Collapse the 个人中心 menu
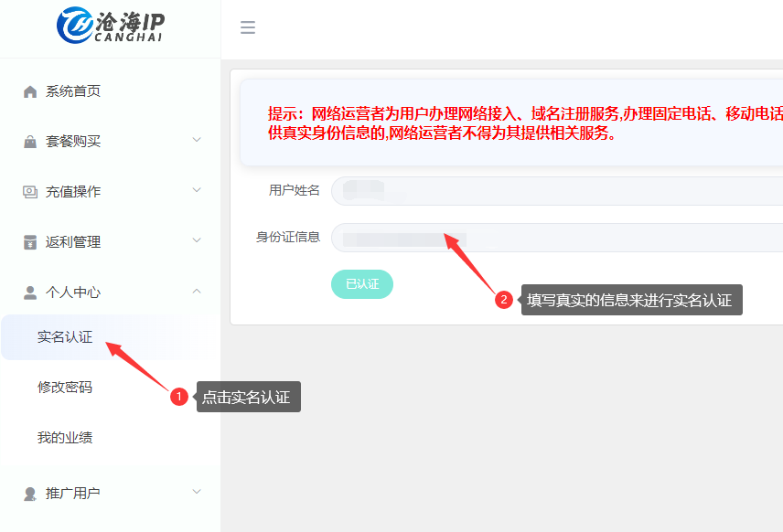 82,292
